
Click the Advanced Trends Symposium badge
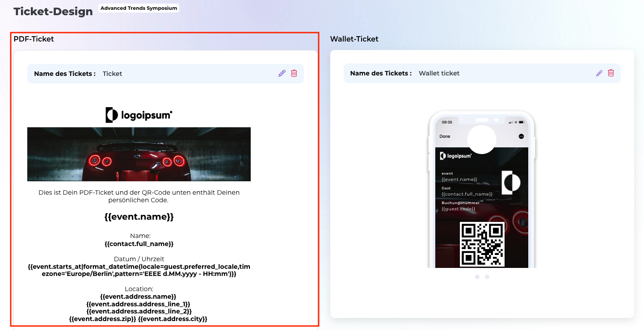(139, 8)
